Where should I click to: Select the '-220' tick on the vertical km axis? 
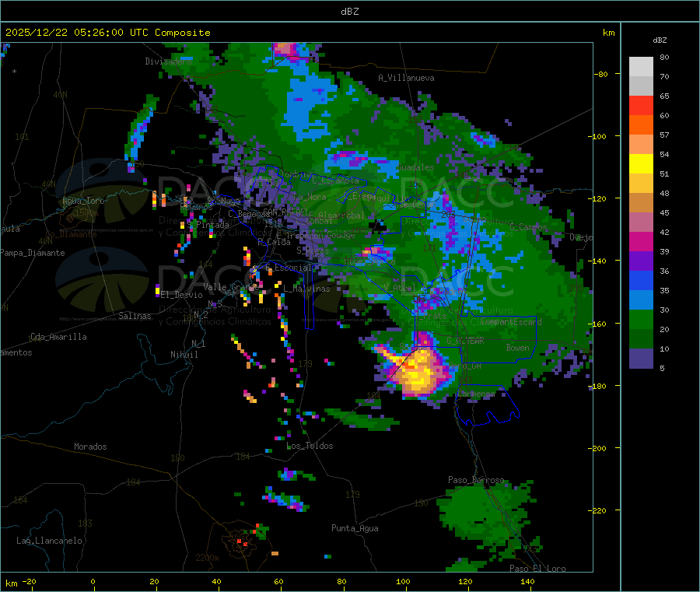click(x=597, y=510)
